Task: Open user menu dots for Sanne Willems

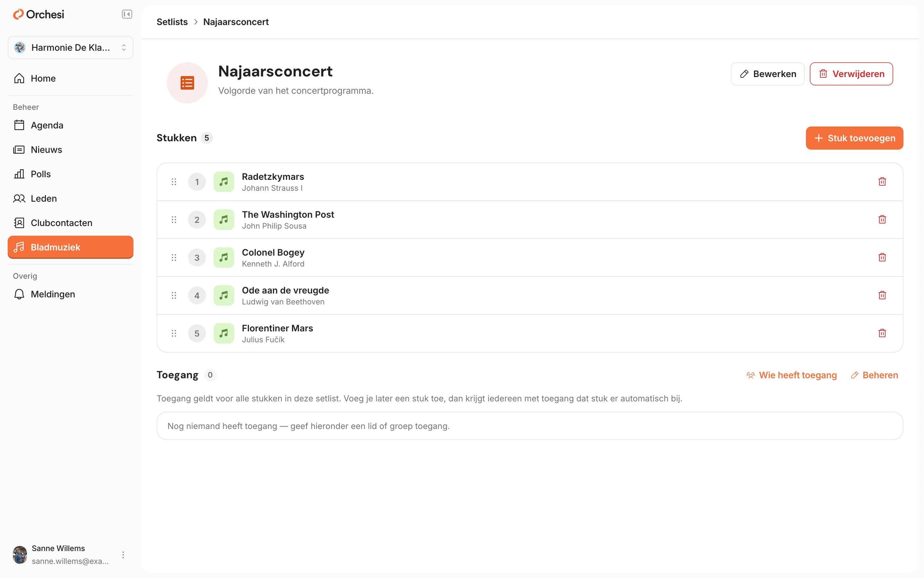Action: tap(123, 555)
